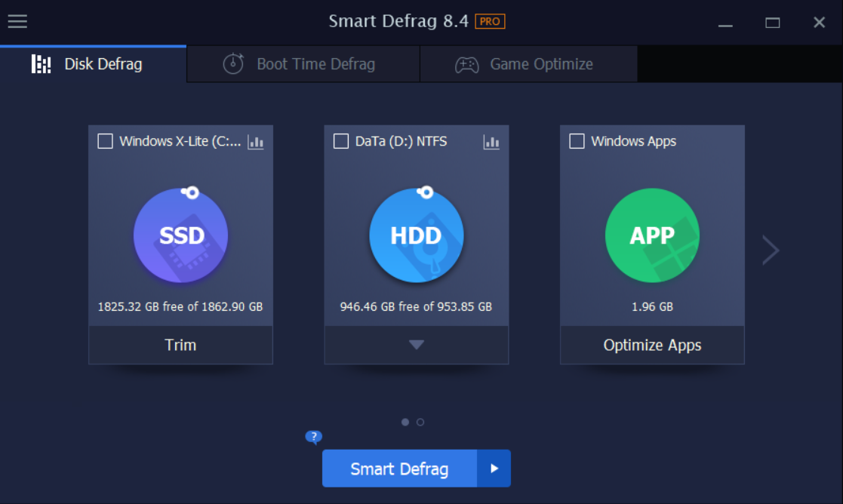Maximize the Smart Defrag window
The height and width of the screenshot is (504, 843).
[773, 23]
